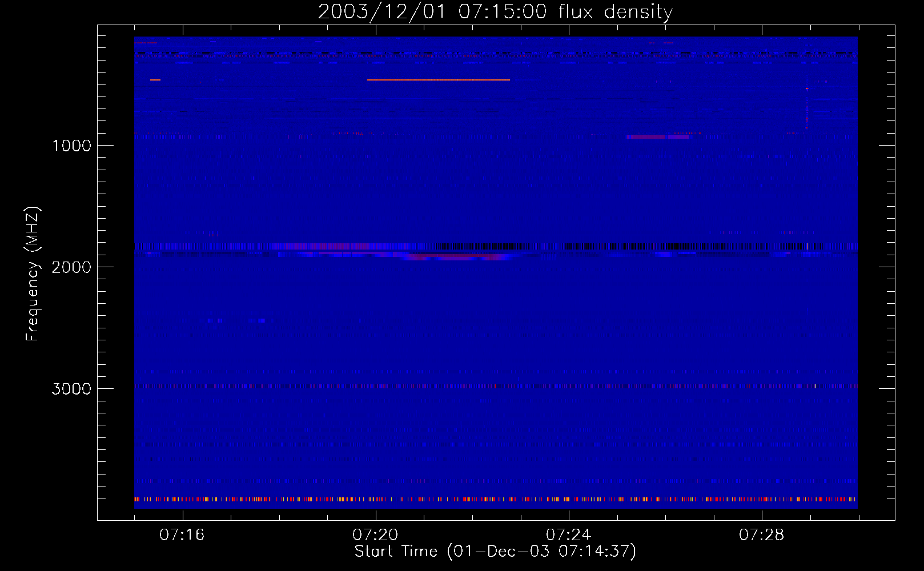Click the plot title "2003/12/01 07:15:00 flux density"
Image resolution: width=924 pixels, height=571 pixels.
click(x=495, y=11)
